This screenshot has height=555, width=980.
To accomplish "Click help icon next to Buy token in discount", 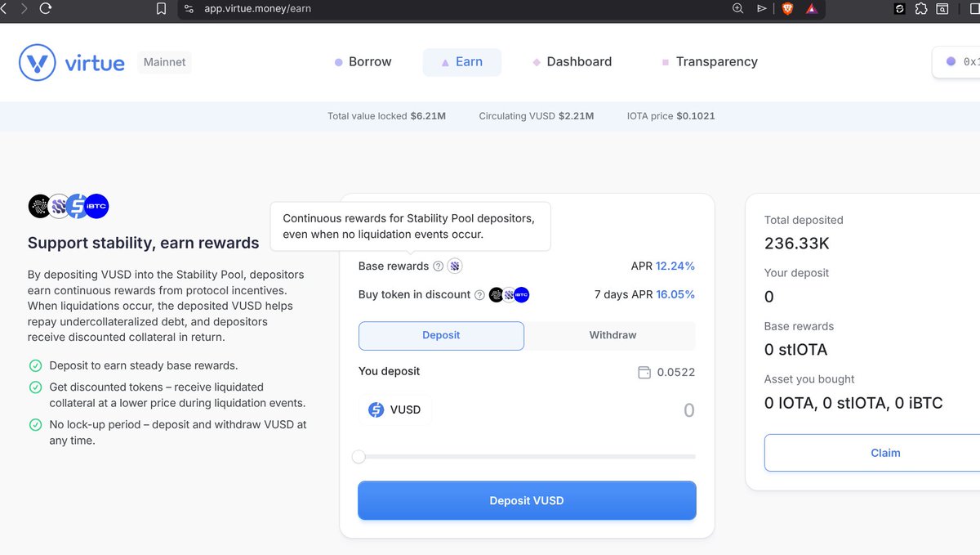I will coord(479,294).
